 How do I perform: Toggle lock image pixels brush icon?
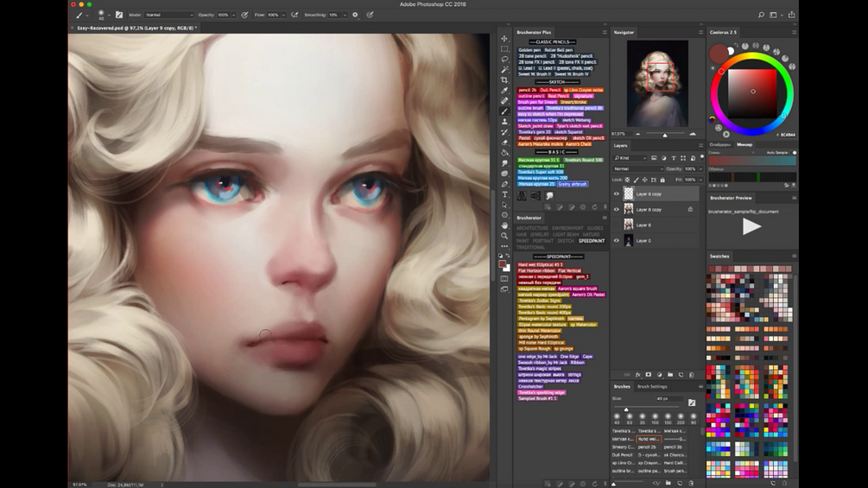tap(636, 180)
